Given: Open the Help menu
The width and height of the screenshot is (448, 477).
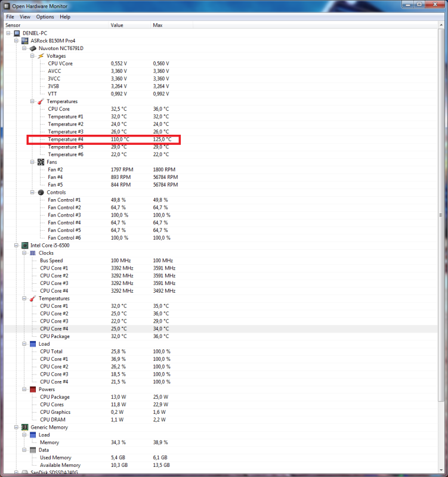Looking at the screenshot, I should (x=65, y=17).
